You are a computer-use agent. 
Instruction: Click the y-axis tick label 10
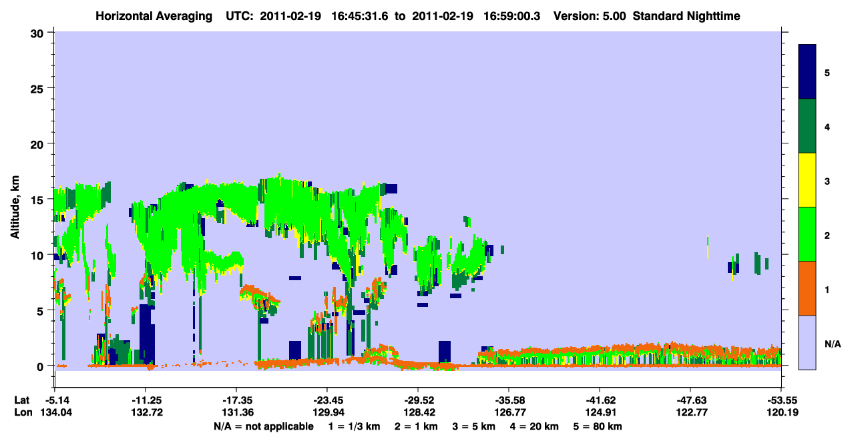pos(39,255)
